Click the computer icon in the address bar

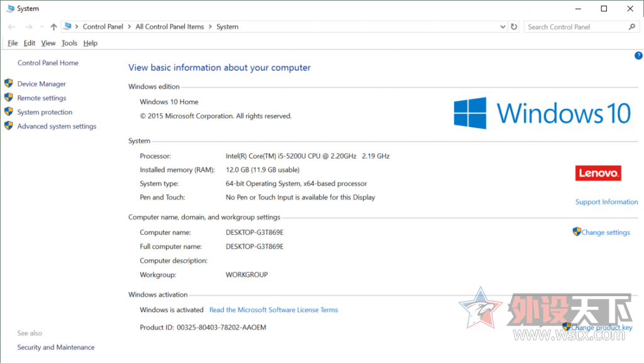68,26
